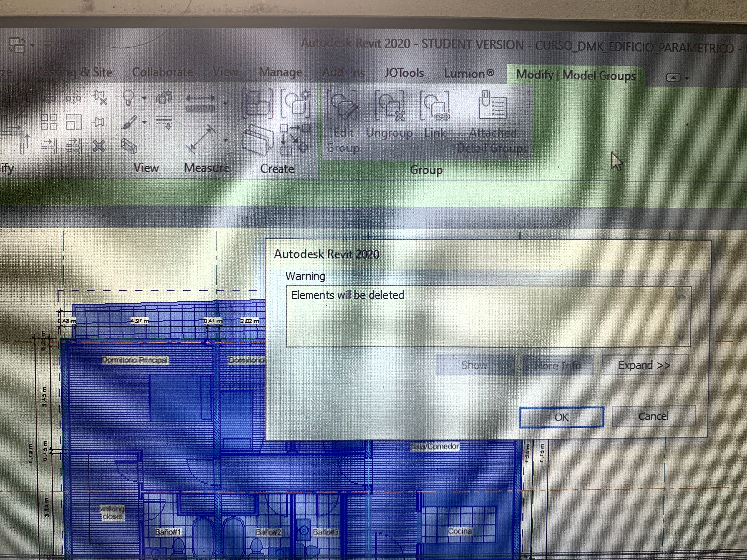Image resolution: width=747 pixels, height=560 pixels.
Task: Click the 'Elements will be deleted' warning text
Action: [x=348, y=295]
